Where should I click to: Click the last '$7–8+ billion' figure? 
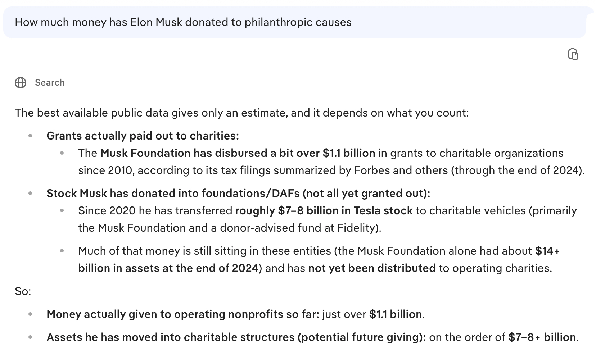[x=542, y=337]
